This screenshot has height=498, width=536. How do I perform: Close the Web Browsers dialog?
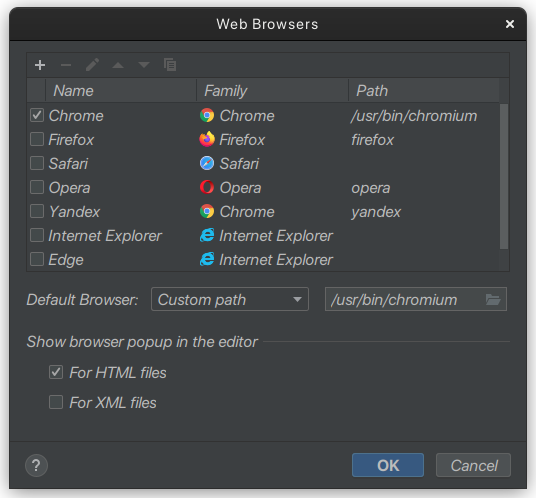click(x=510, y=24)
